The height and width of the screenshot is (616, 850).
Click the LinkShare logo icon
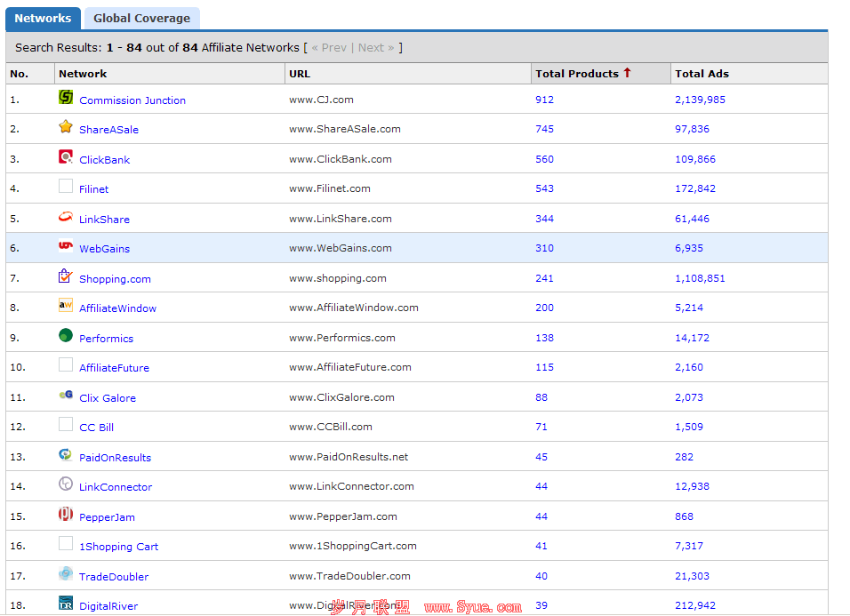coord(66,217)
